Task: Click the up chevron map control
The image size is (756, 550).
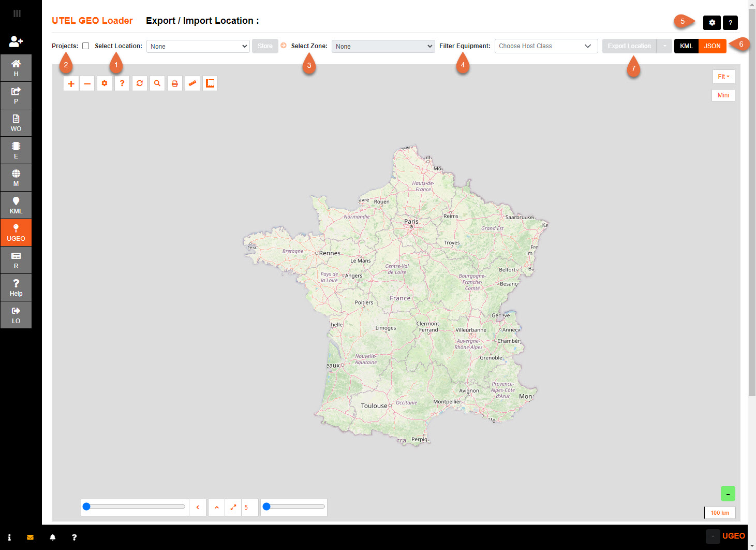Action: click(x=217, y=508)
